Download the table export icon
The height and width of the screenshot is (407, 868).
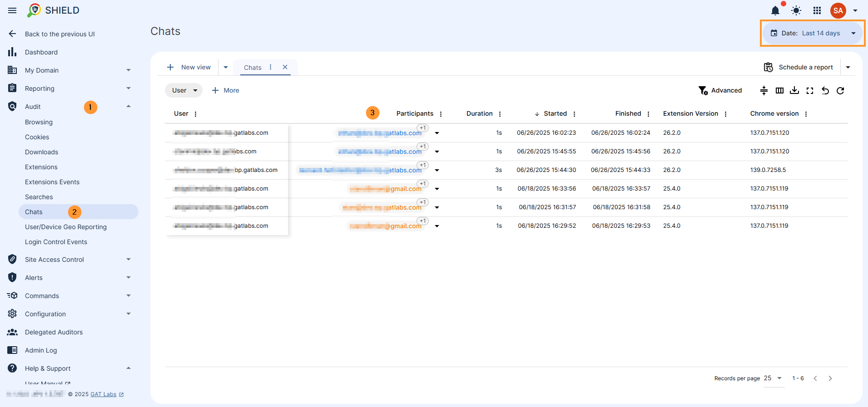tap(794, 91)
